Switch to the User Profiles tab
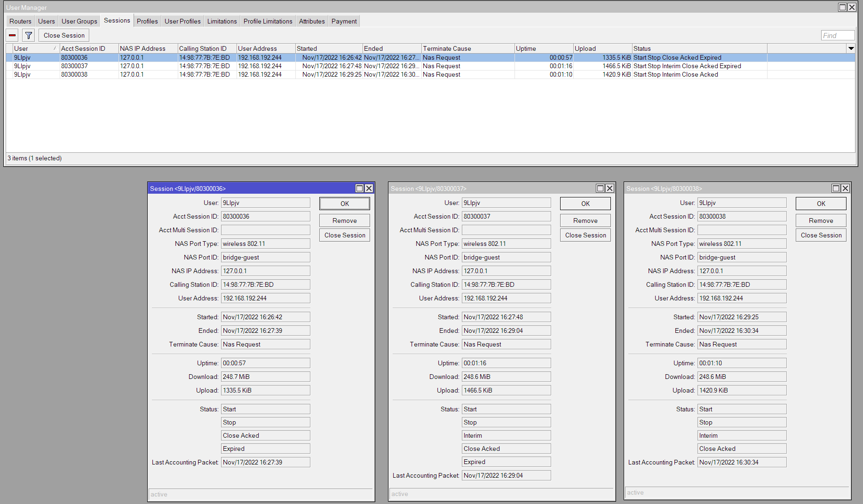The width and height of the screenshot is (863, 504). pyautogui.click(x=182, y=21)
